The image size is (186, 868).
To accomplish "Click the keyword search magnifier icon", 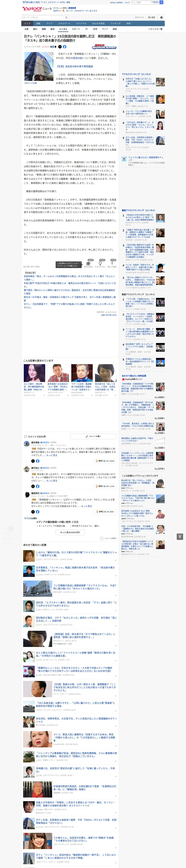I will (x=66, y=17).
